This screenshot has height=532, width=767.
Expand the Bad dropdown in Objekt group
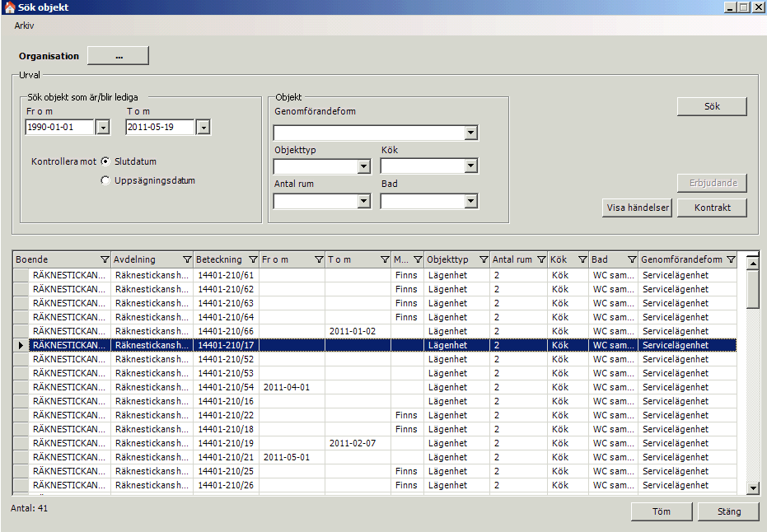pos(470,201)
